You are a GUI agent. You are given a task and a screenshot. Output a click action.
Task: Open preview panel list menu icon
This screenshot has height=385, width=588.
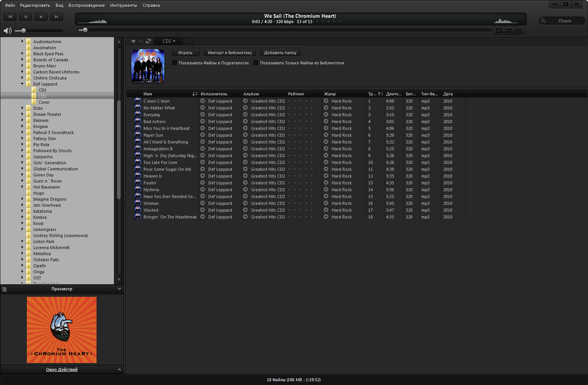[5, 289]
